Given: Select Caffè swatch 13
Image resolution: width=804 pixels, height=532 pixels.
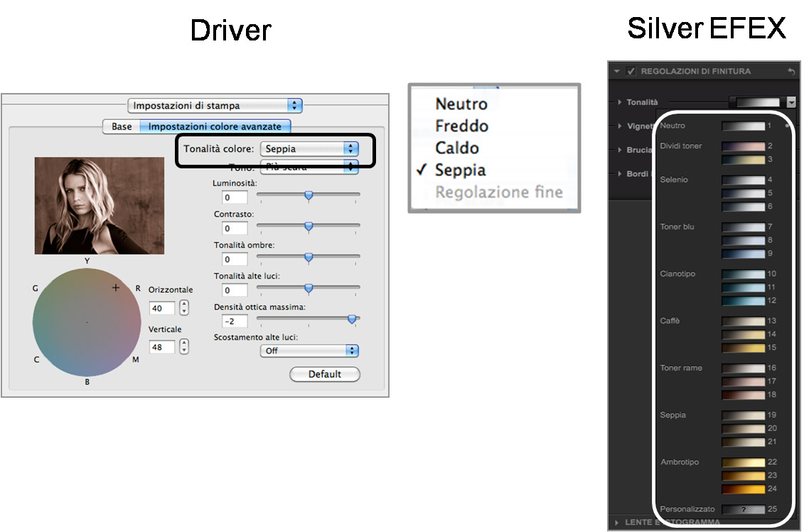Looking at the screenshot, I should 743,321.
